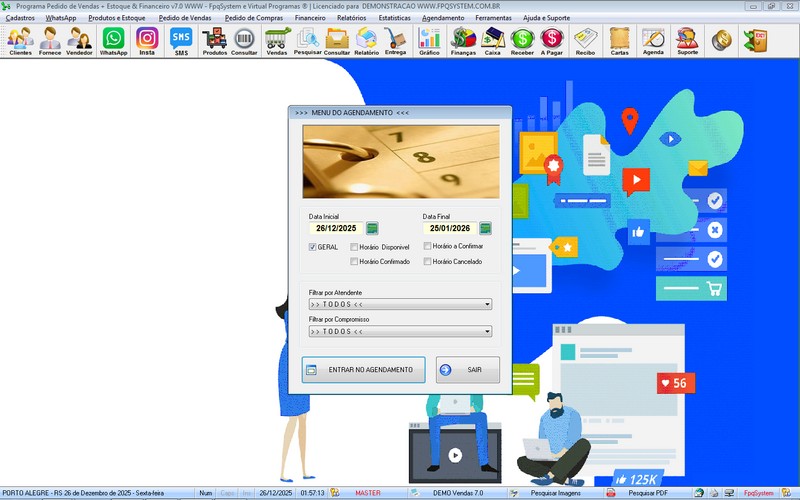Open the Vendedor toolbar icon
The width and height of the screenshot is (800, 500).
pyautogui.click(x=79, y=41)
